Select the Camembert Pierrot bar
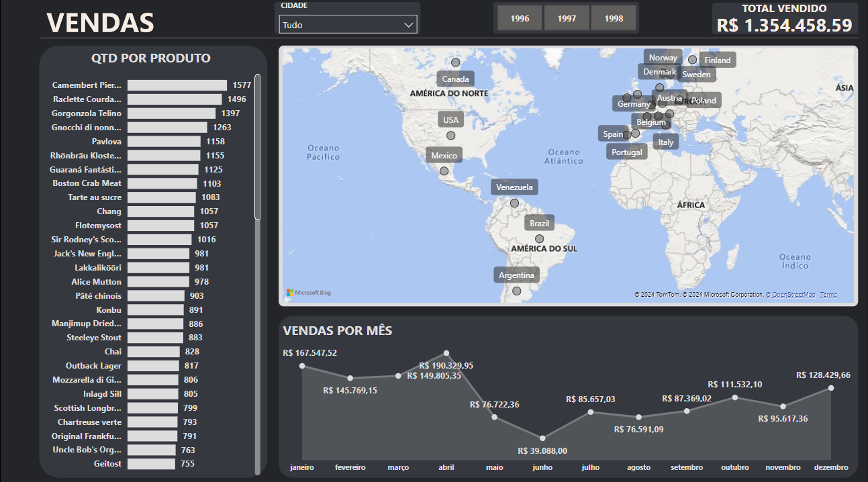Screen dimensions: 868x482 (177, 85)
